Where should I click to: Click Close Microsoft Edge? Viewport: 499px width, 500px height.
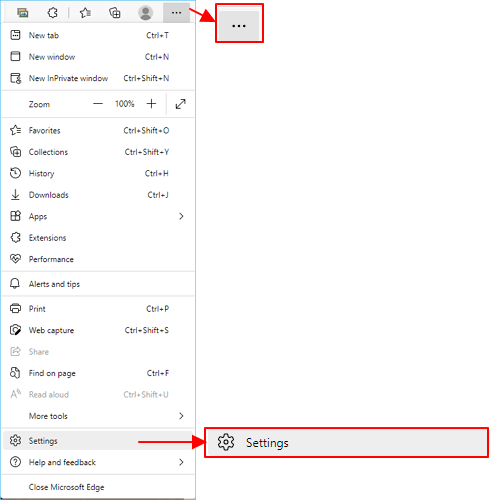[x=98, y=487]
